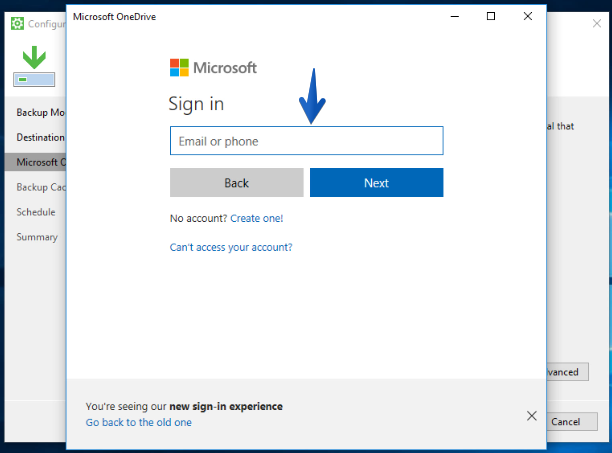Open Can't access your account? link
This screenshot has height=453, width=612.
point(231,247)
